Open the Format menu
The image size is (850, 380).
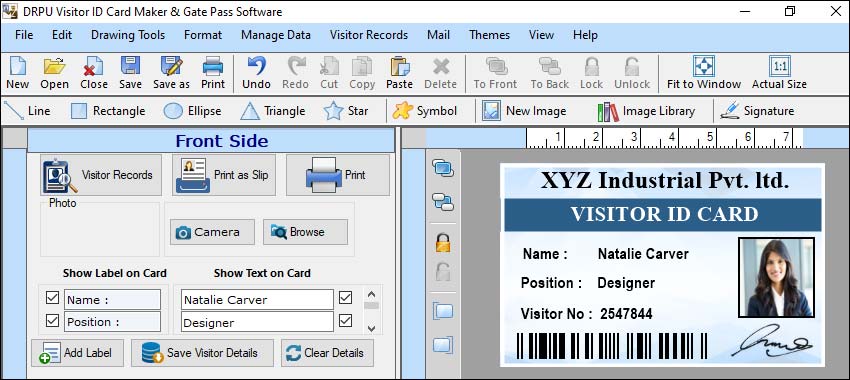[203, 35]
